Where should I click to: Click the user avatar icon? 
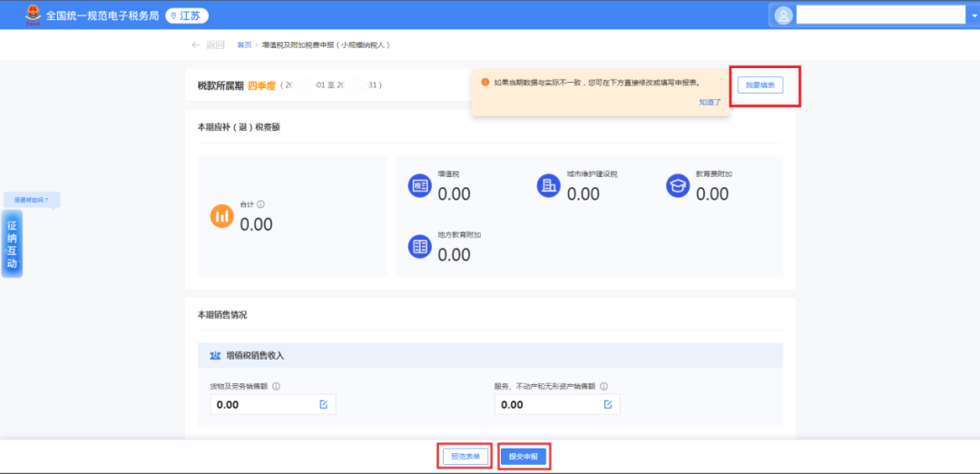(782, 15)
